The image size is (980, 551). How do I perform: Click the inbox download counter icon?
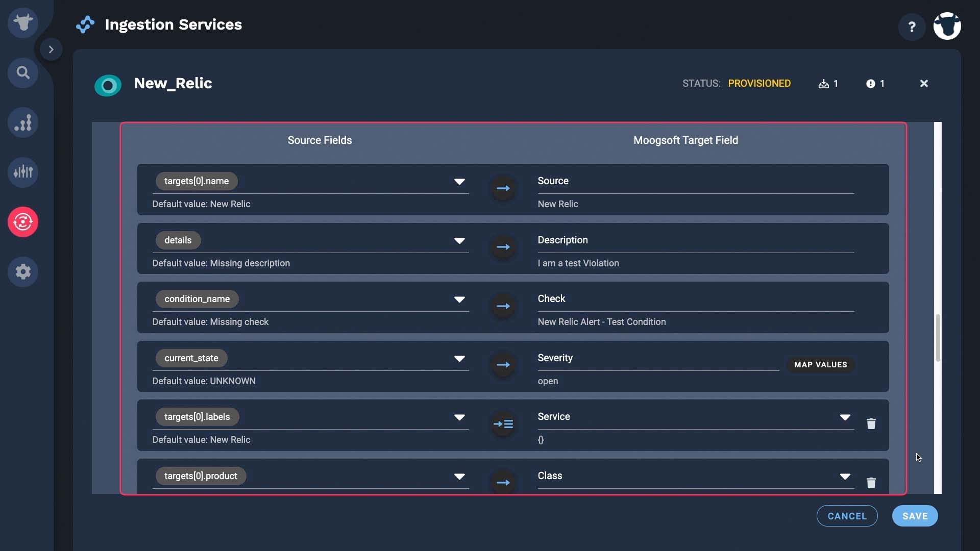point(823,84)
